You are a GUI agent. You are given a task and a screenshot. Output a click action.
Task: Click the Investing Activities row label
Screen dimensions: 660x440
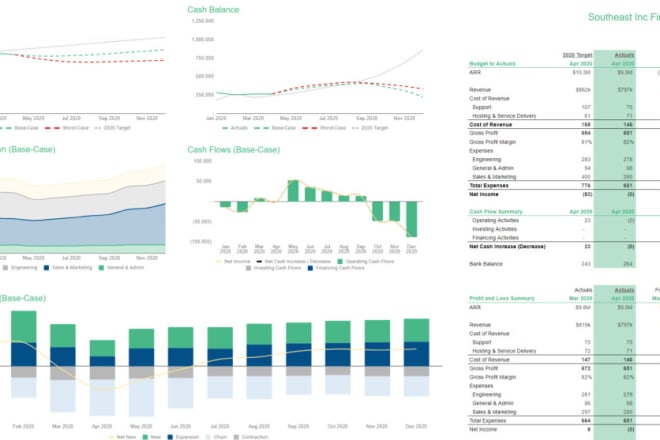tap(494, 229)
